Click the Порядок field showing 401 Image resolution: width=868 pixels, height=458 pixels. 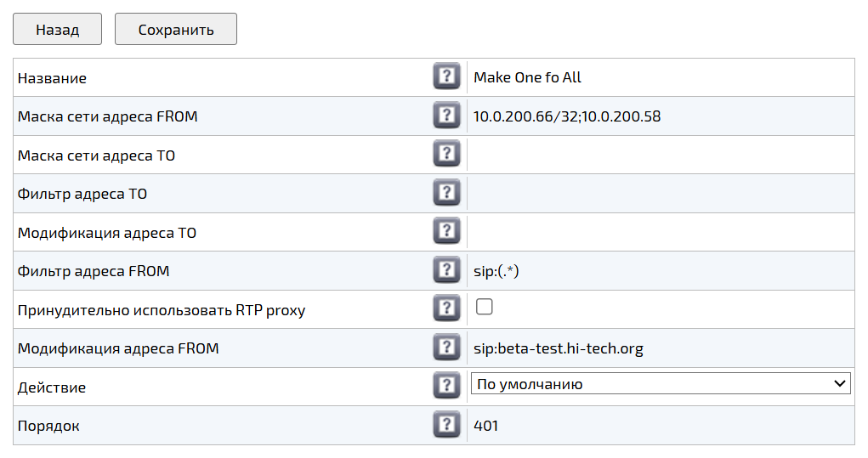pos(659,426)
